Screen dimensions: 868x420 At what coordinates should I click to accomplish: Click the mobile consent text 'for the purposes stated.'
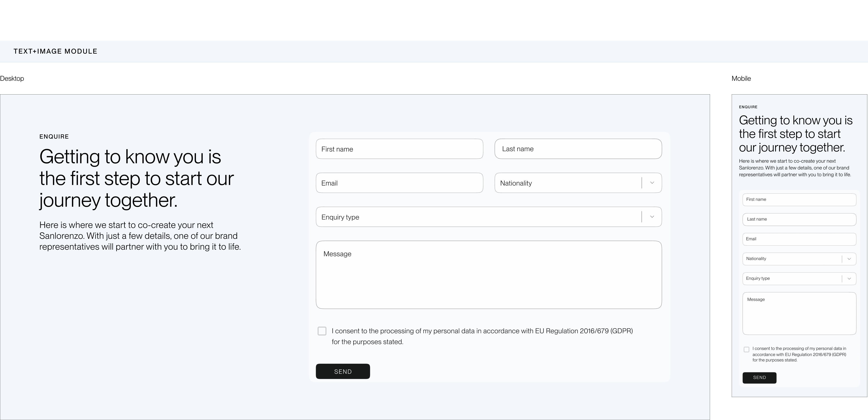pos(775,360)
